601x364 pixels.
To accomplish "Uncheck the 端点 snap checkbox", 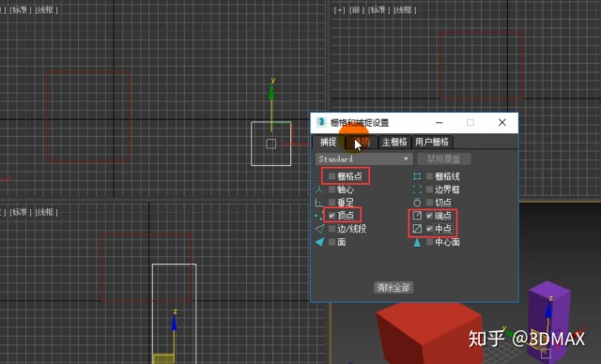I will pyautogui.click(x=430, y=216).
